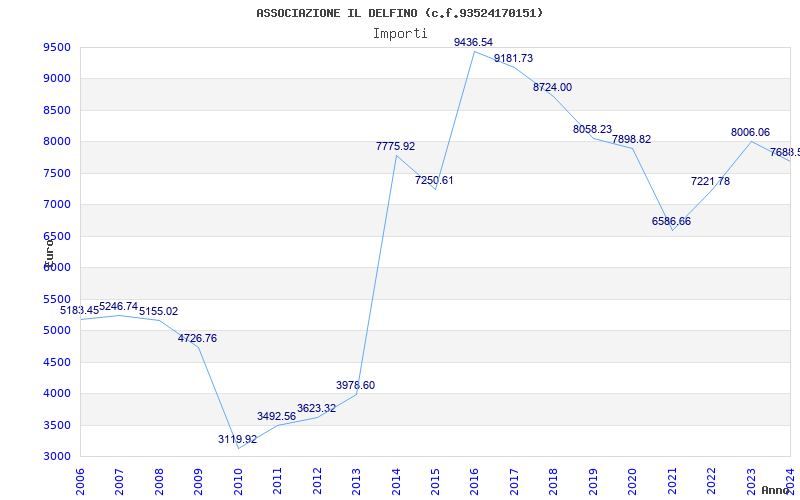Select the 7898.82 data label
The height and width of the screenshot is (500, 800).
point(632,139)
